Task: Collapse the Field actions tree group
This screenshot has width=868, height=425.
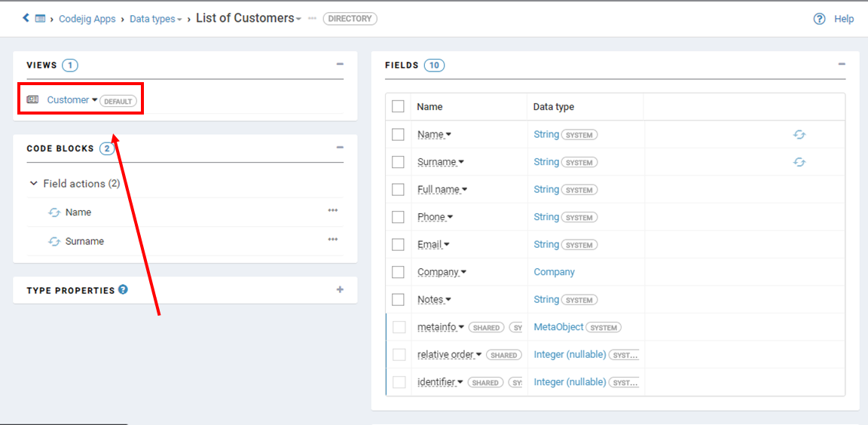Action: point(33,184)
